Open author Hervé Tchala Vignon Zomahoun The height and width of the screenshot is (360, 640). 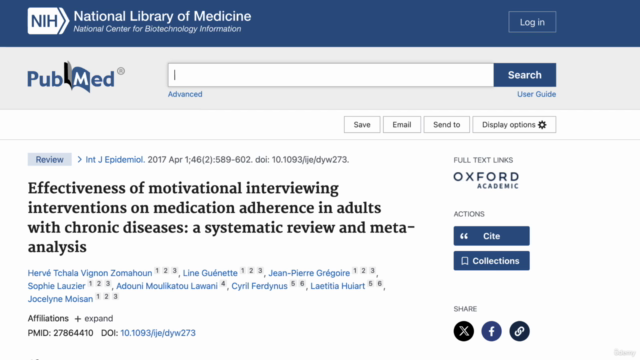[90, 273]
